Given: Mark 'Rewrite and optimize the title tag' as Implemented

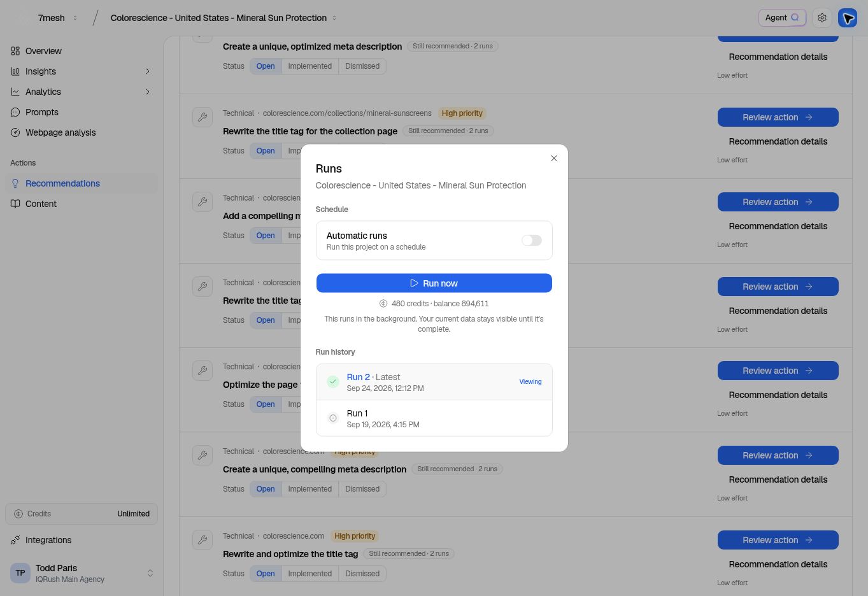Looking at the screenshot, I should coord(309,574).
